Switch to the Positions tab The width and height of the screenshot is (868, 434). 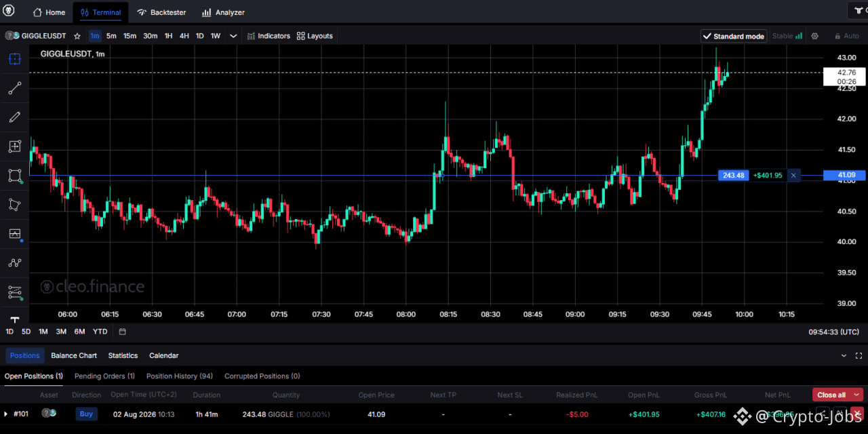24,355
